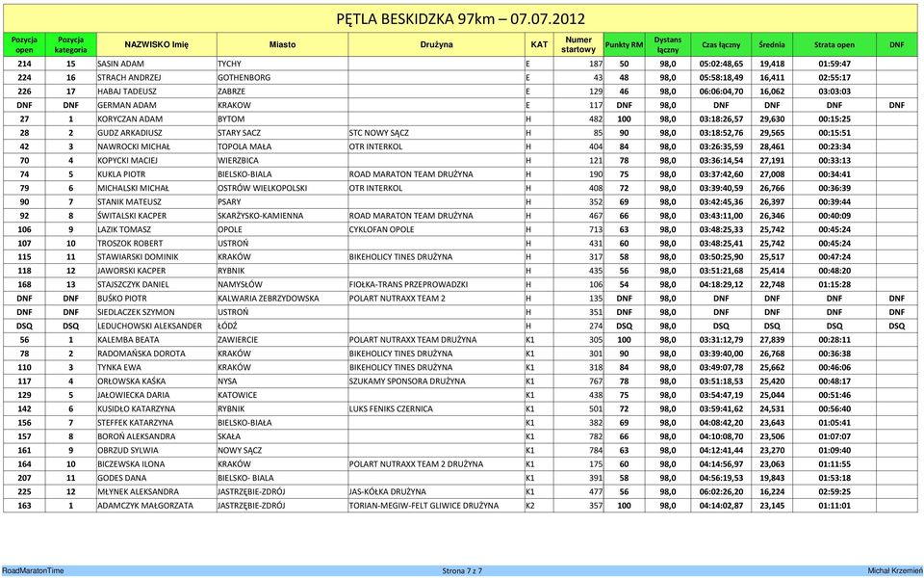Click the Strona 7 z 7 footer

pyautogui.click(x=462, y=571)
